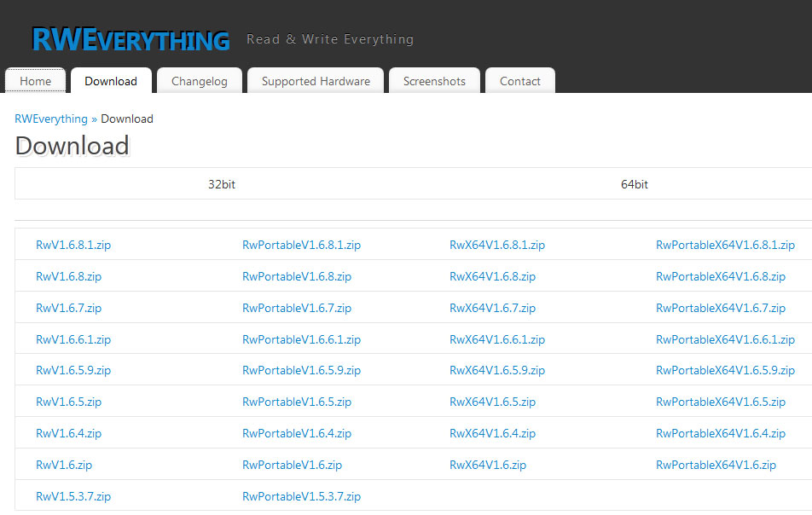The image size is (812, 515).
Task: Download RwPortableX64V1.6.6.1.zip
Action: 725,339
